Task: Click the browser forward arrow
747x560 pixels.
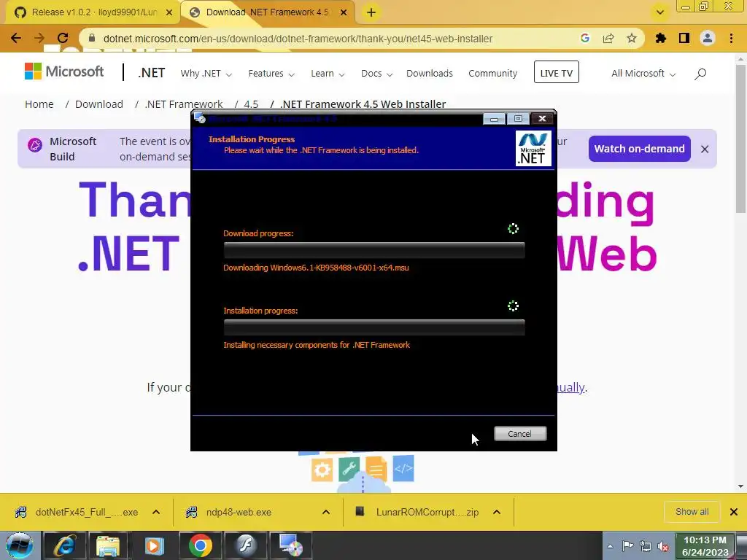Action: 39,38
